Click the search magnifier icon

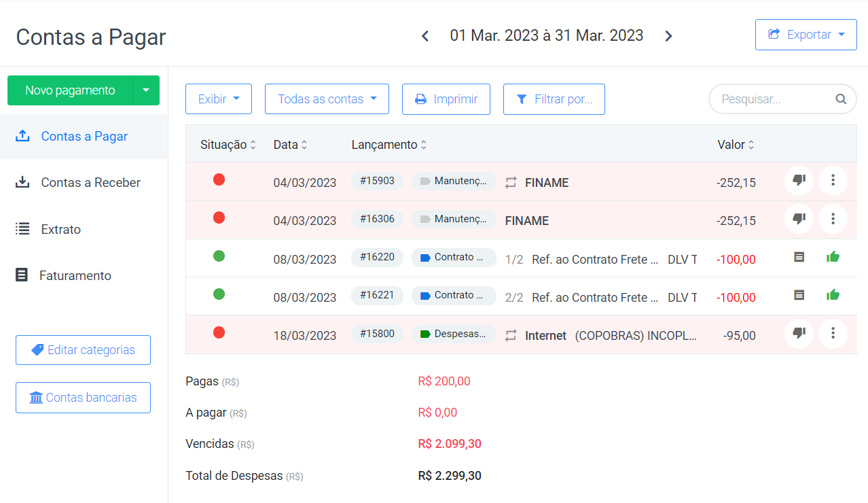coord(841,99)
